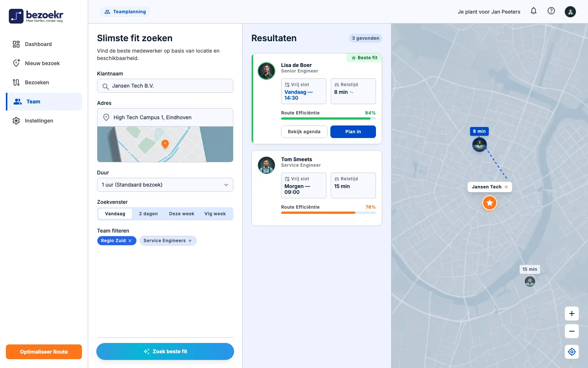Viewport: 588px width, 368px height.
Task: Open Bezoeken in sidebar
Action: tap(44, 82)
